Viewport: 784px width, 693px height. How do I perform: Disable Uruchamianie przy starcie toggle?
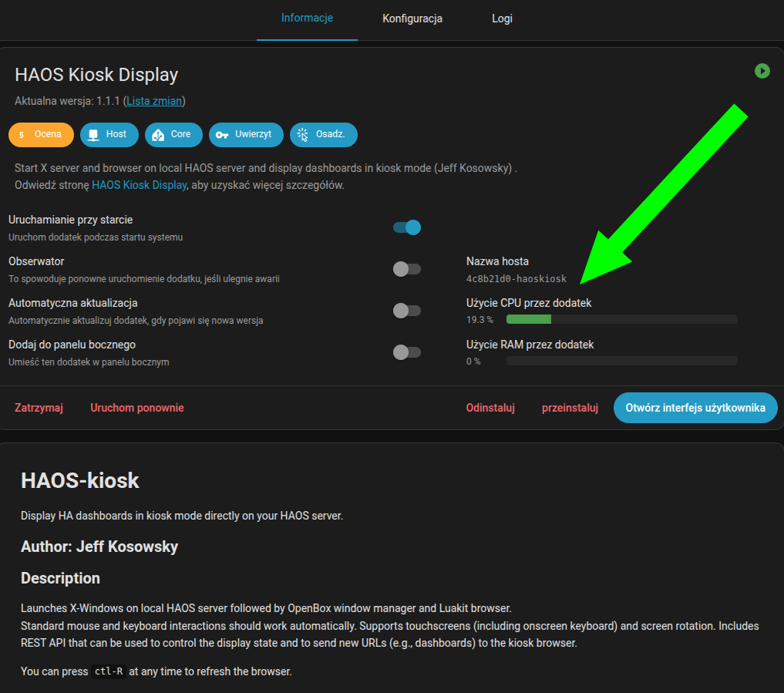click(x=407, y=227)
